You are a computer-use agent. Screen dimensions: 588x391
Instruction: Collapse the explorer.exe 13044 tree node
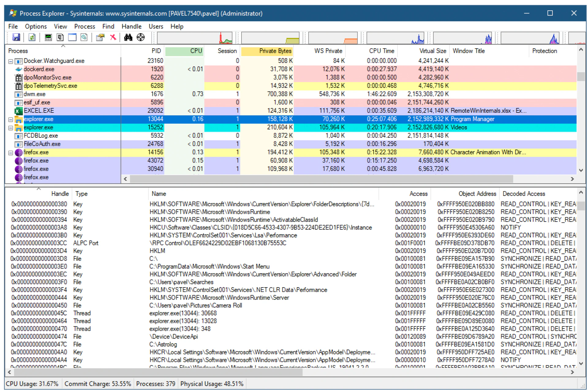(x=10, y=119)
